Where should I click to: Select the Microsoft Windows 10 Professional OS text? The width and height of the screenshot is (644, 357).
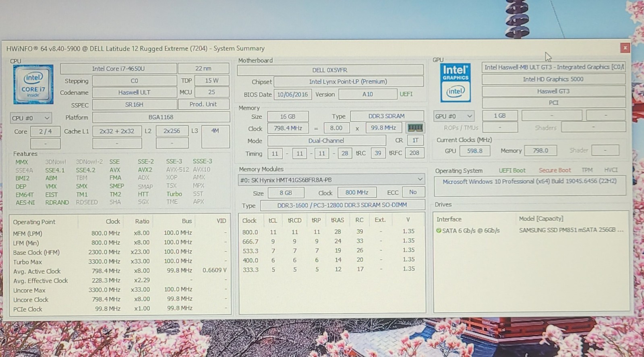[530, 182]
